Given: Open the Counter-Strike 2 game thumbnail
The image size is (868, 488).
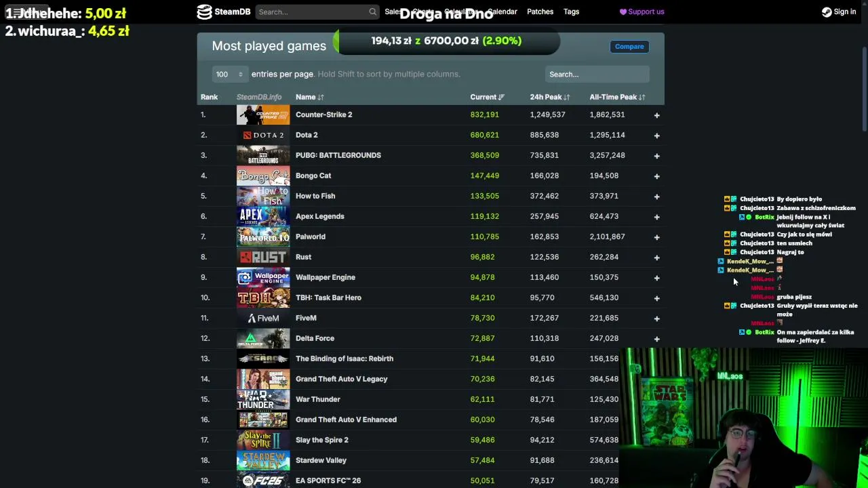Looking at the screenshot, I should 263,115.
